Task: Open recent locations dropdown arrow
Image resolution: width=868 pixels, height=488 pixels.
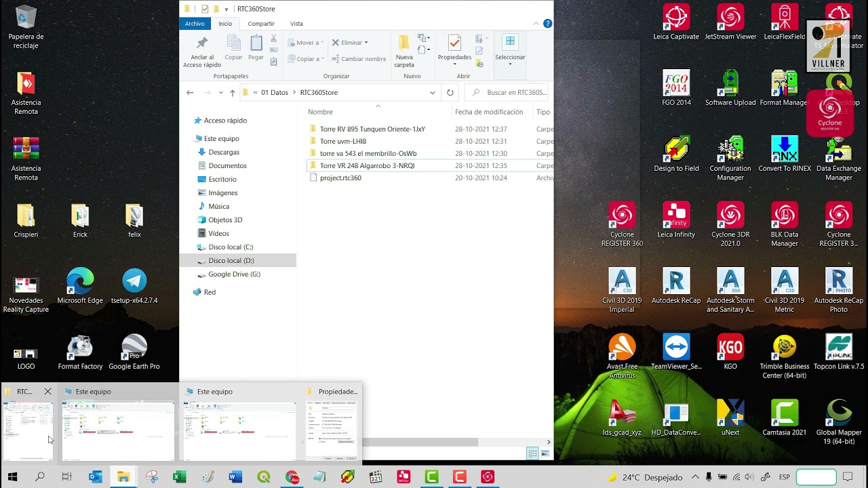Action: click(220, 93)
